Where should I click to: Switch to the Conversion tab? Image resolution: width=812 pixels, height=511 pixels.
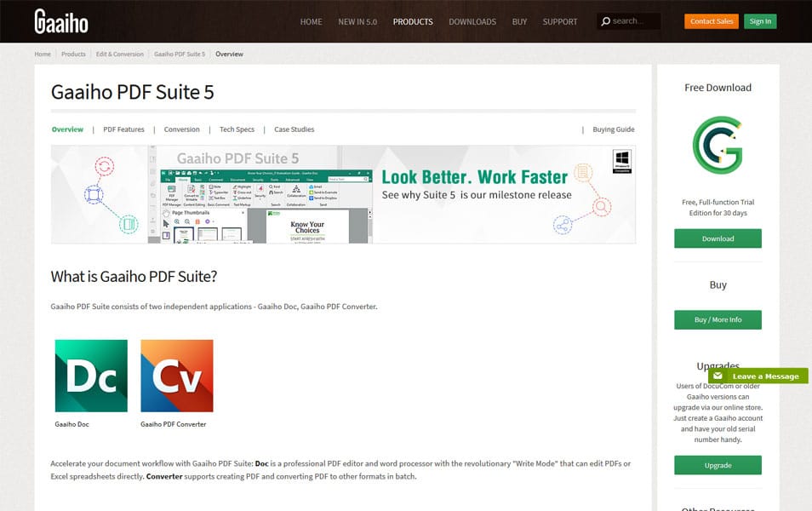click(x=182, y=129)
